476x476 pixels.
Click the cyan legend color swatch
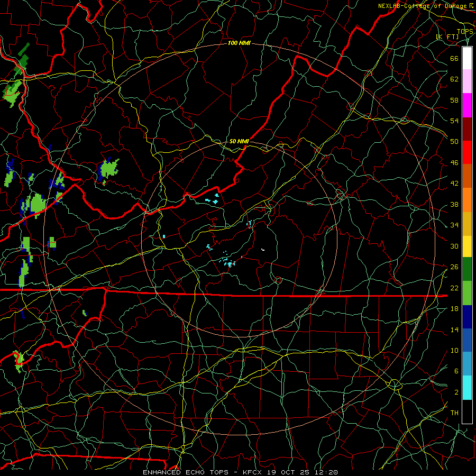(x=467, y=388)
